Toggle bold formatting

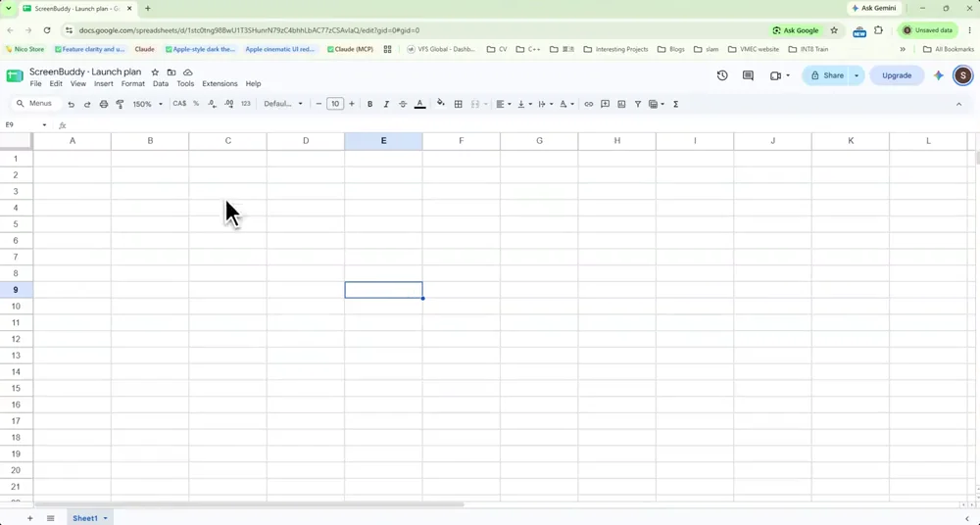click(370, 104)
